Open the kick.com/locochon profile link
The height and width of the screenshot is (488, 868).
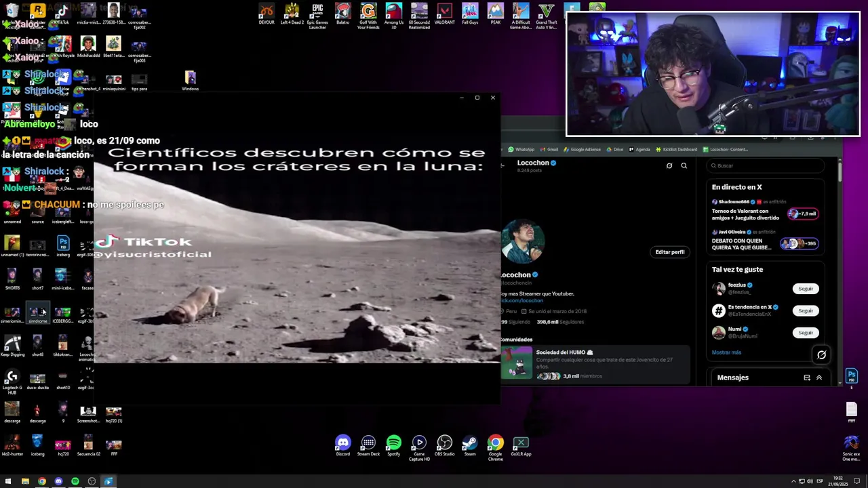point(522,300)
